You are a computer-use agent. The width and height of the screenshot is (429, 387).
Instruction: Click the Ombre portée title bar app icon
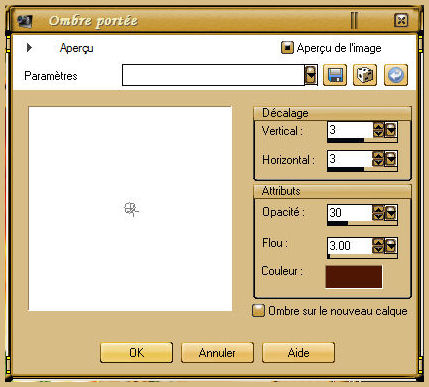pyautogui.click(x=25, y=21)
